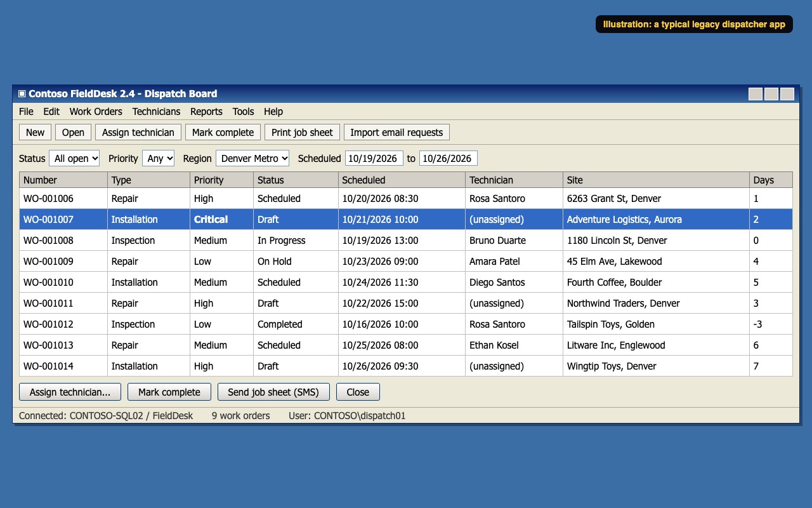812x508 pixels.
Task: Click site Wingtip Toys, Denver
Action: pos(656,366)
